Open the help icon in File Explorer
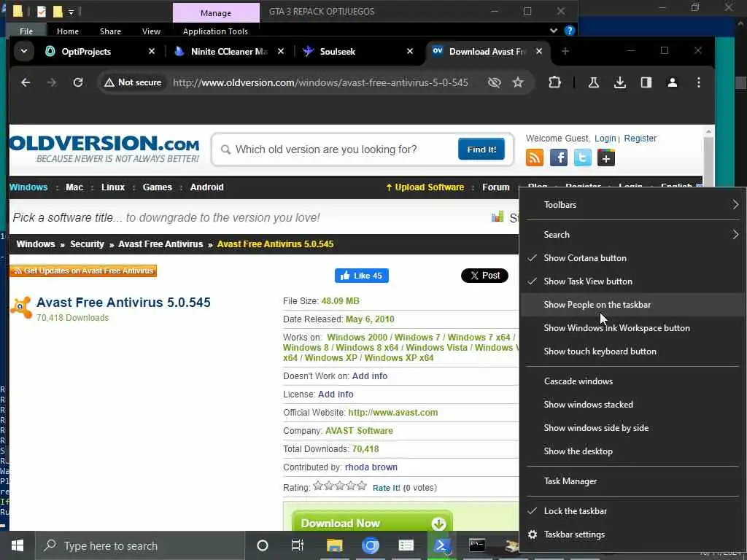This screenshot has height=560, width=747. tap(569, 31)
